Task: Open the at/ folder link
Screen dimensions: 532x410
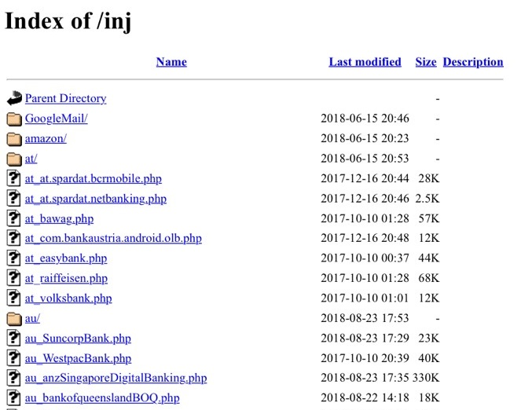Action: pyautogui.click(x=31, y=159)
